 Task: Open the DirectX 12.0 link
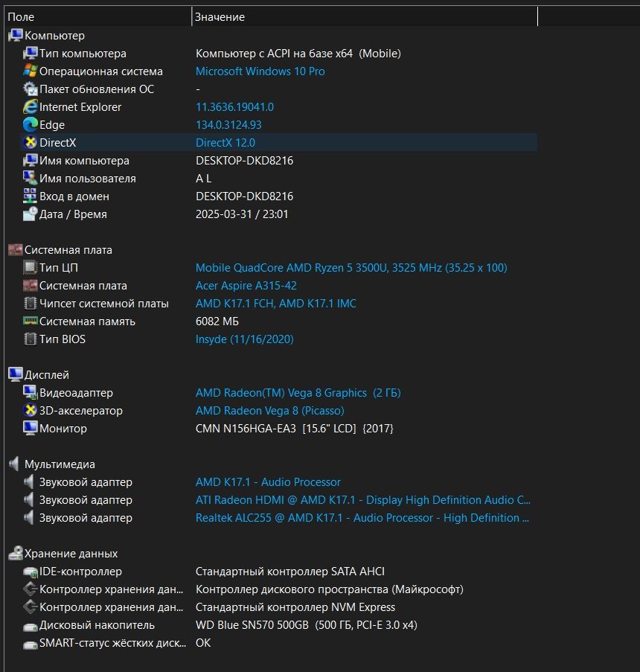coord(225,142)
